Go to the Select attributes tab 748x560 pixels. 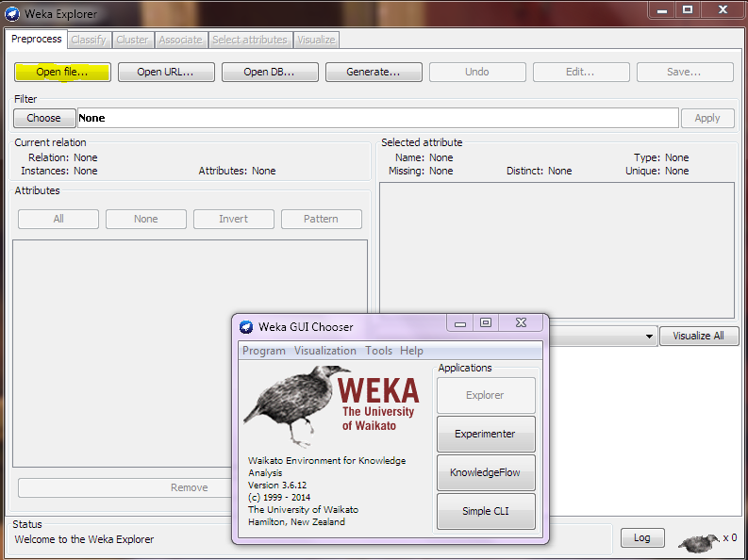[250, 40]
